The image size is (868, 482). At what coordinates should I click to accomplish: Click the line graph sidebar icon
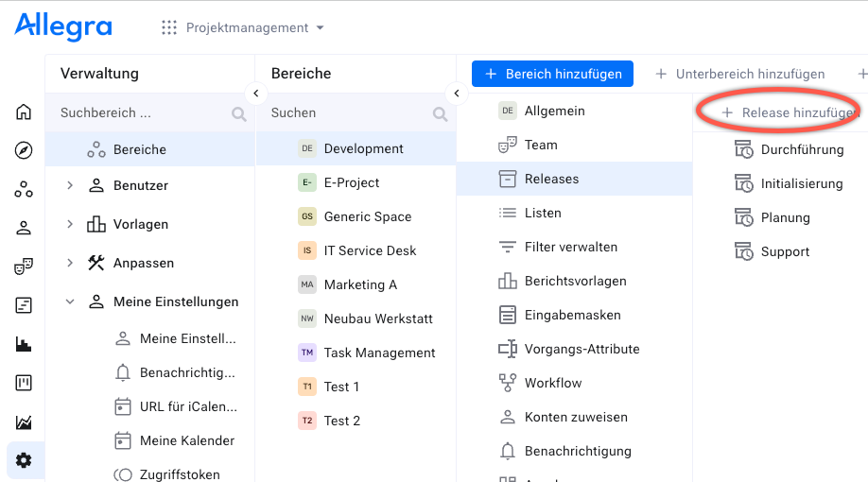click(x=24, y=422)
